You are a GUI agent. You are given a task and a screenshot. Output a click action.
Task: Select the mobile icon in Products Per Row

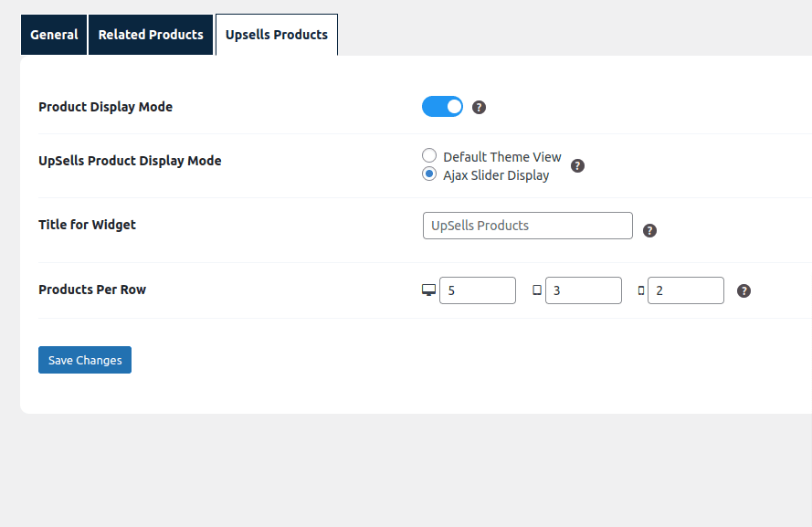pyautogui.click(x=640, y=289)
